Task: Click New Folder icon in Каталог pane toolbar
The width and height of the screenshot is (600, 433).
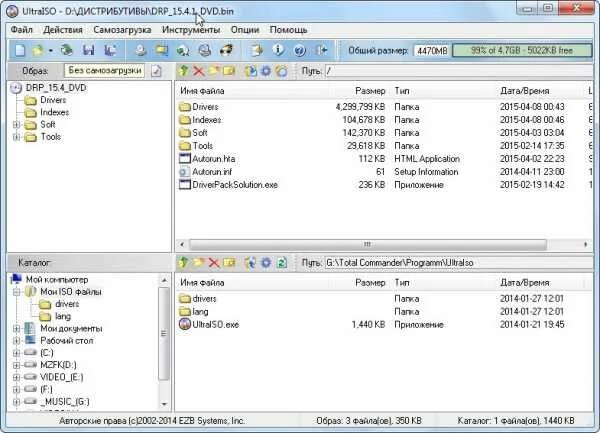Action: coord(199,262)
